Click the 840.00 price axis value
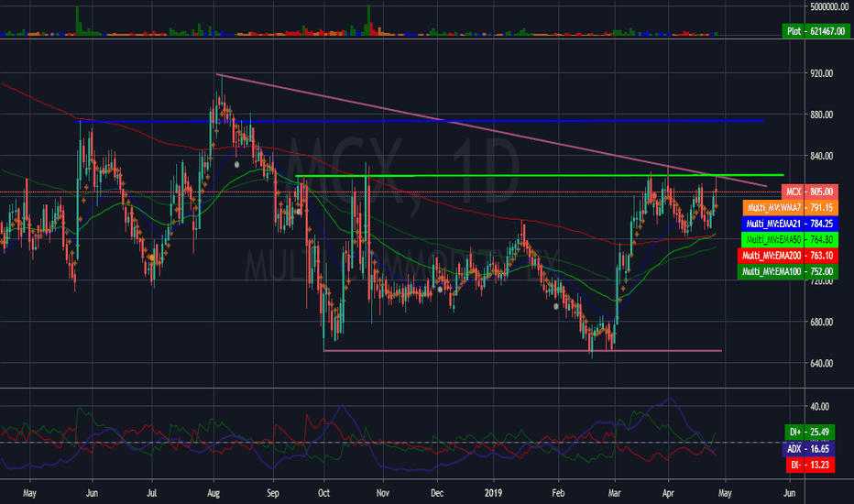 [x=821, y=157]
